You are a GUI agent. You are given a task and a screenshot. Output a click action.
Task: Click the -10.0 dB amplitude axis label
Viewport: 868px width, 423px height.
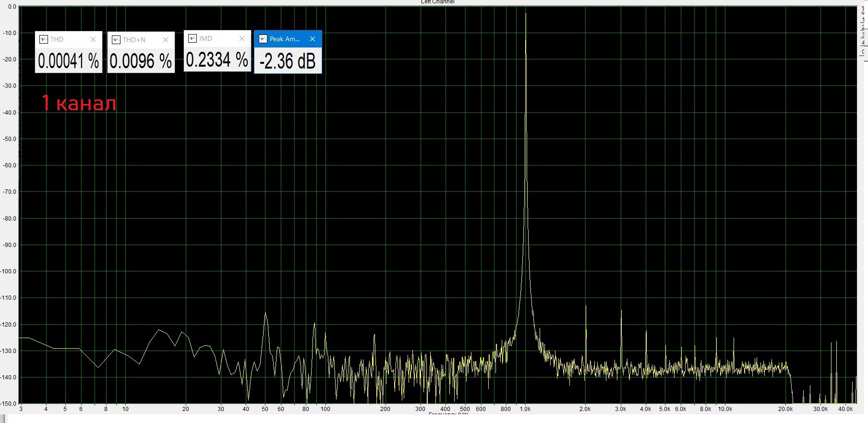coord(10,33)
